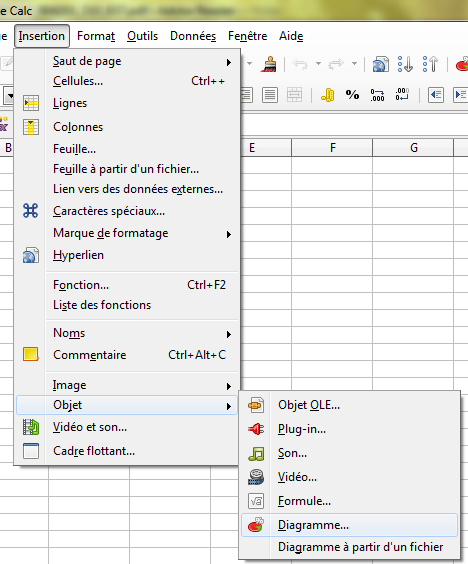The height and width of the screenshot is (564, 468).
Task: Sort ascending with toolbar icon
Action: coord(405,64)
